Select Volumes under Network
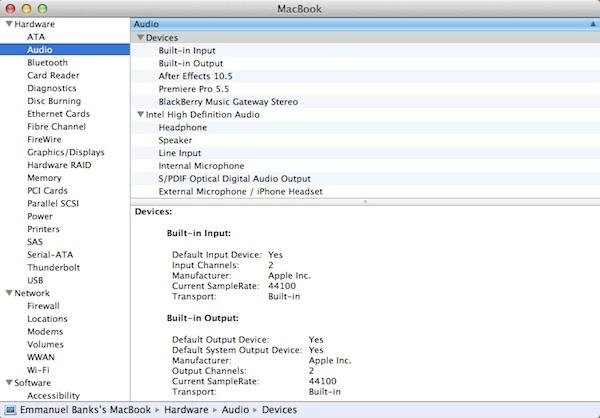 pyautogui.click(x=45, y=345)
